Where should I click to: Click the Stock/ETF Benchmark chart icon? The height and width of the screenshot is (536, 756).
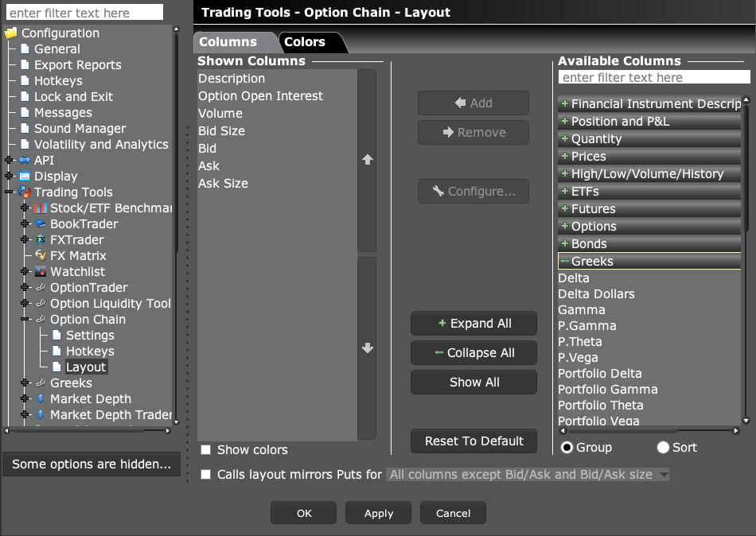point(41,208)
